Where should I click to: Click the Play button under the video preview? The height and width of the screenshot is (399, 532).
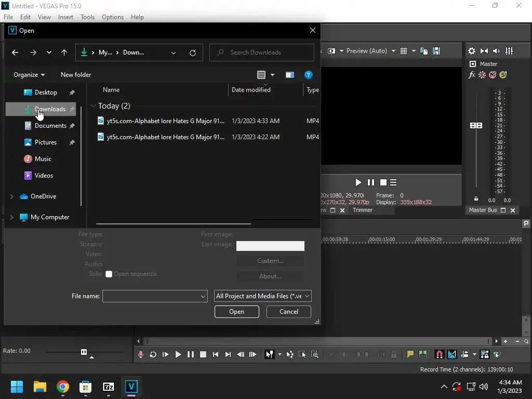(358, 182)
